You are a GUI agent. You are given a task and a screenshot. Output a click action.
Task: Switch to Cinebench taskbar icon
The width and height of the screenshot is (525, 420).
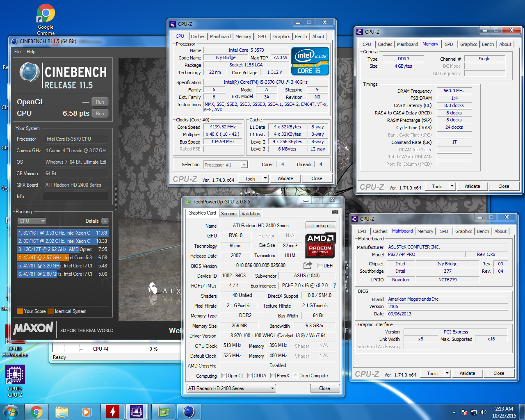pyautogui.click(x=189, y=412)
